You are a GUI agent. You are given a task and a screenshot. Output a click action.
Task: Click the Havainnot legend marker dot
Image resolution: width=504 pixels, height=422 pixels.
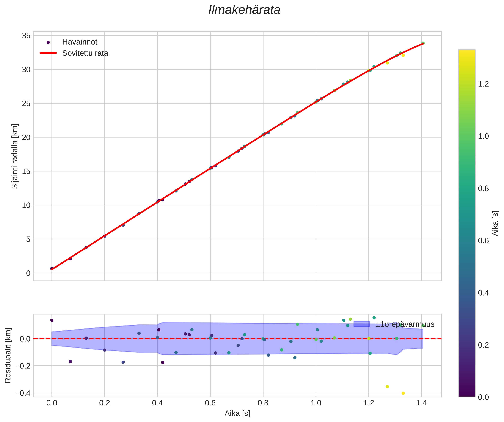pos(48,42)
